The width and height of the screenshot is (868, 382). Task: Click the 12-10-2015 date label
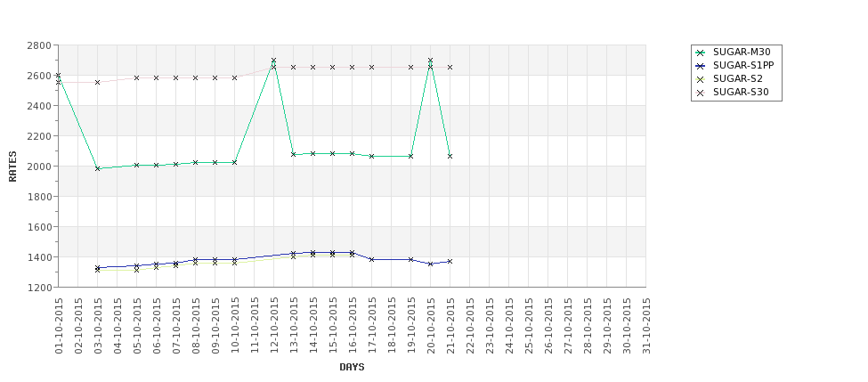click(274, 326)
